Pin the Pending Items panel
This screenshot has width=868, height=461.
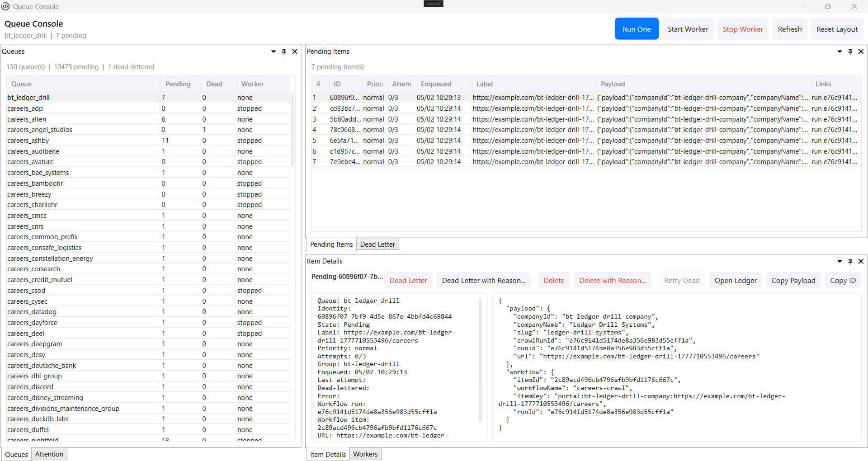click(850, 52)
